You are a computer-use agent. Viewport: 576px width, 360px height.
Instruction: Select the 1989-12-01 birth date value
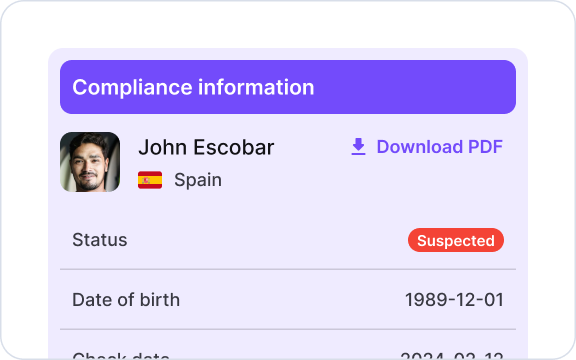click(x=454, y=300)
